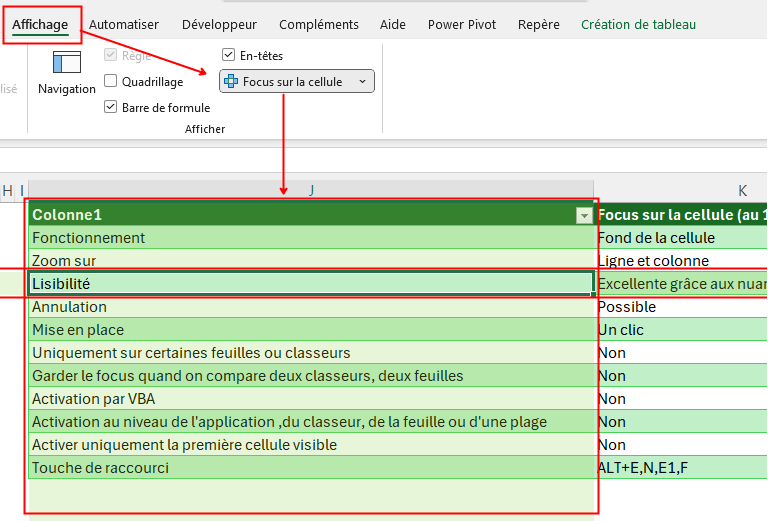768x521 pixels.
Task: Click the Navigation pane icon
Action: pyautogui.click(x=67, y=63)
